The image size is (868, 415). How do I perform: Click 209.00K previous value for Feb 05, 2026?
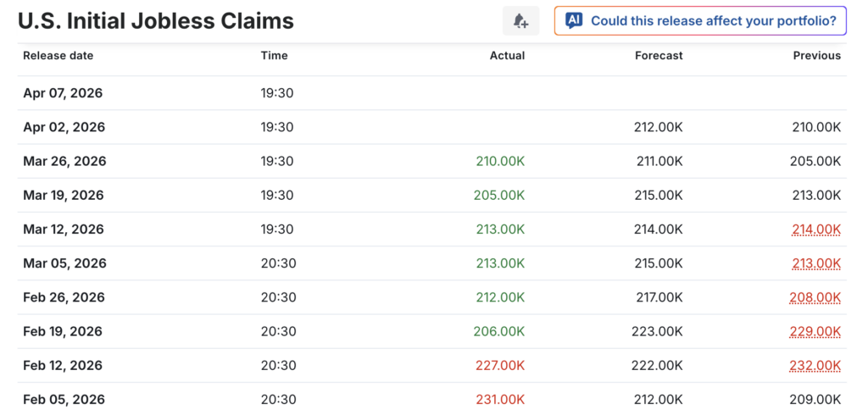tap(815, 400)
